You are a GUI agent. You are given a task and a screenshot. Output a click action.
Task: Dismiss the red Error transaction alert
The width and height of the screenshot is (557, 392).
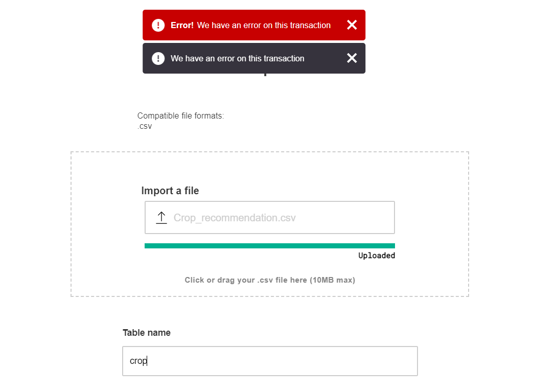352,25
